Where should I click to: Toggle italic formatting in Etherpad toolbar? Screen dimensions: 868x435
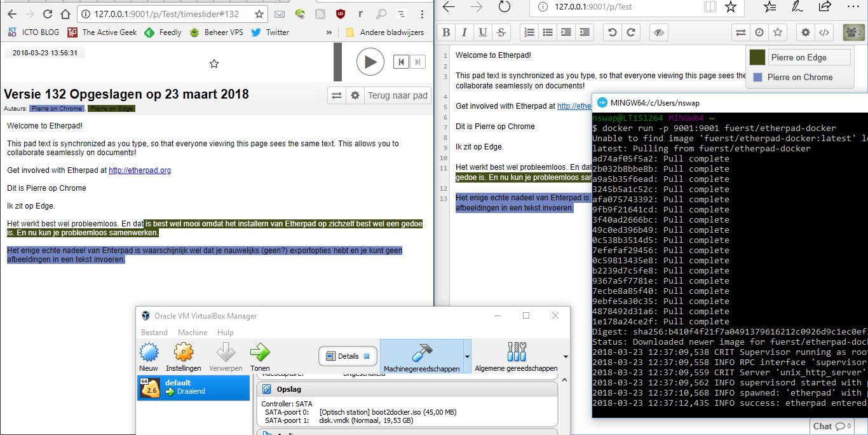464,32
